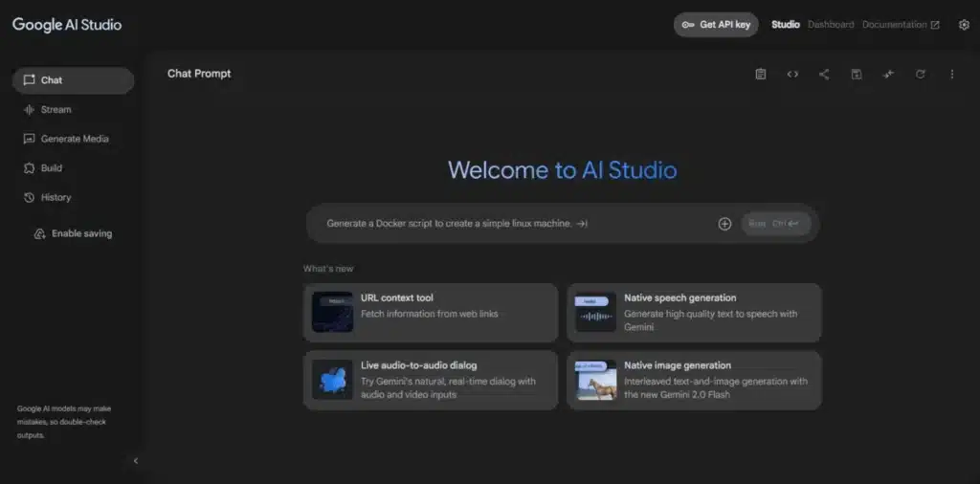Click the blue blob Live audio thumbnail

332,381
